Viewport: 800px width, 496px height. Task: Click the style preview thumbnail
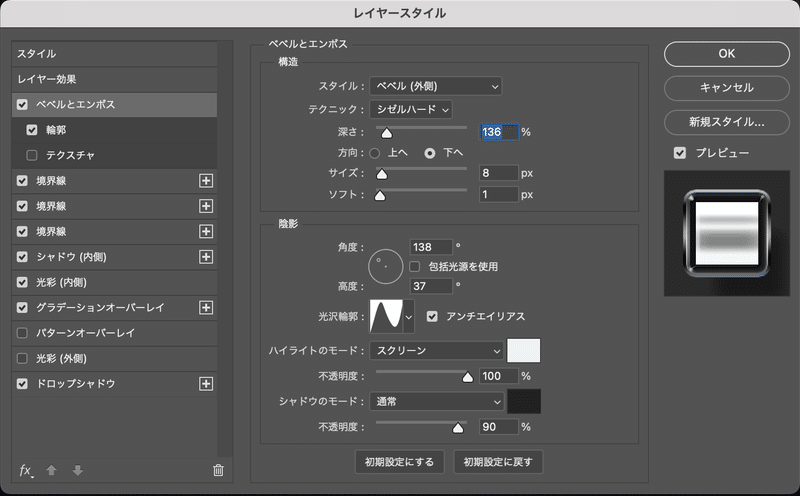(727, 233)
